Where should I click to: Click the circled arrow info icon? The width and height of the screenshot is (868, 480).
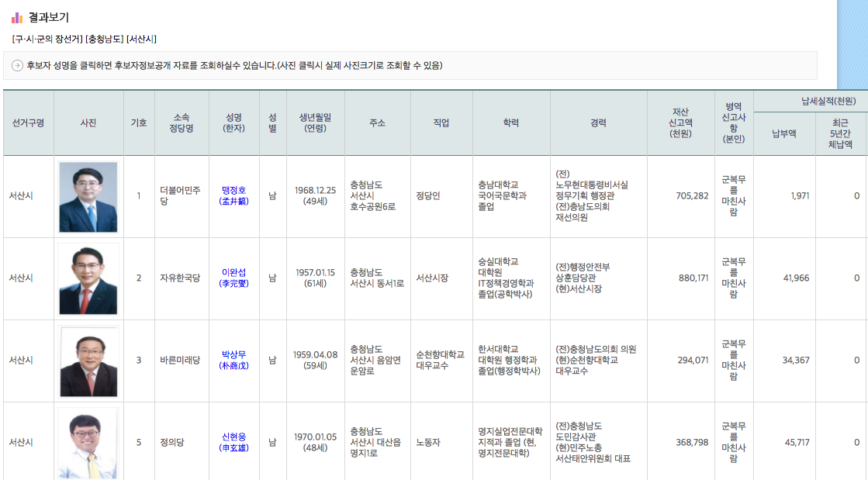pos(17,65)
